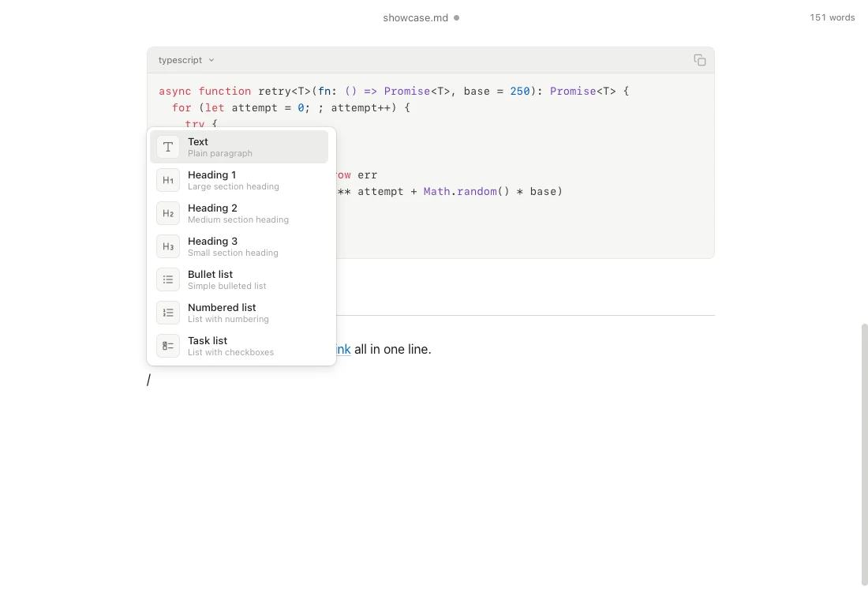Viewport: 868px width, 600px height.
Task: Click the numbered list icon
Action: (168, 313)
